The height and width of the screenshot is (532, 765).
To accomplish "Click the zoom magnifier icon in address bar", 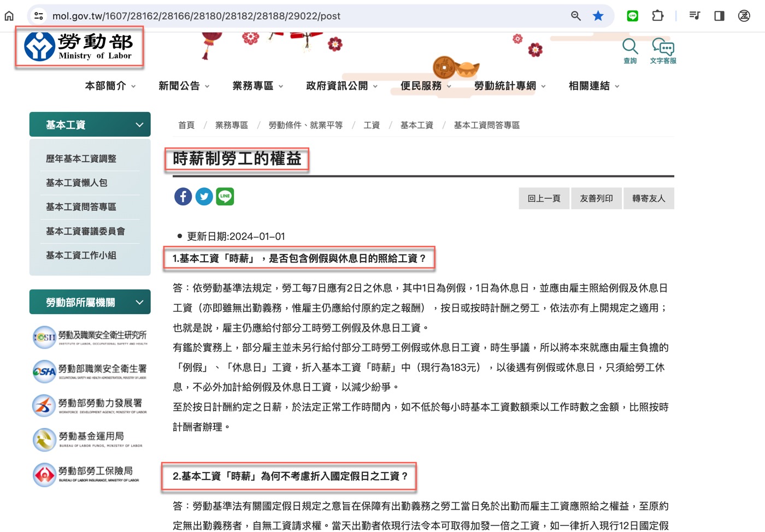I will pos(576,16).
